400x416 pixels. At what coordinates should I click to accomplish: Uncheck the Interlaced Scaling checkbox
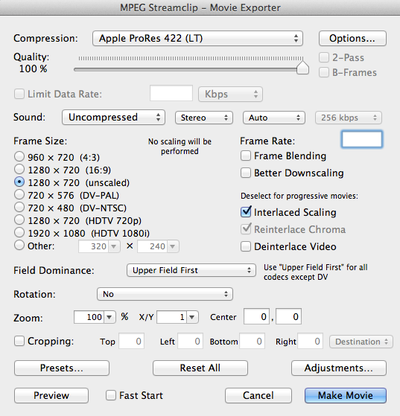coord(246,212)
